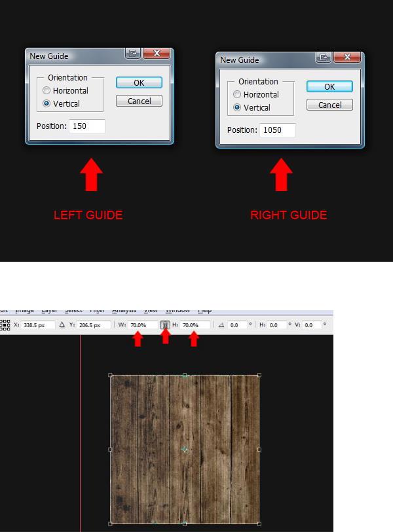The height and width of the screenshot is (532, 393).
Task: Click the title bar icon beside close in left dialog
Action: click(x=133, y=53)
